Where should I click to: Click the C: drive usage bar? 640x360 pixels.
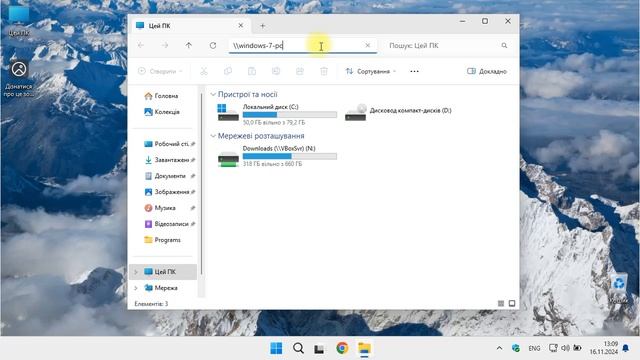(290, 115)
